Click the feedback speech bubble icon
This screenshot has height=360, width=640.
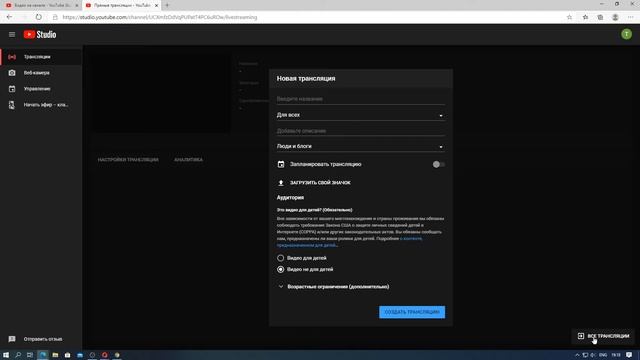pos(12,339)
